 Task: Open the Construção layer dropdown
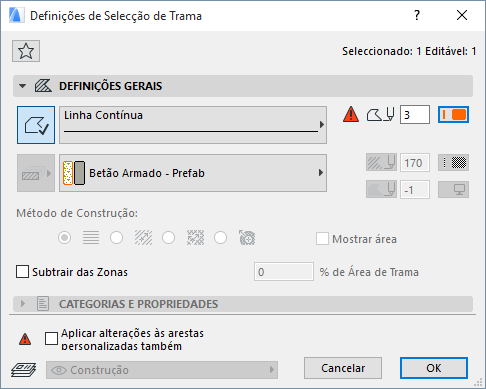(162, 370)
